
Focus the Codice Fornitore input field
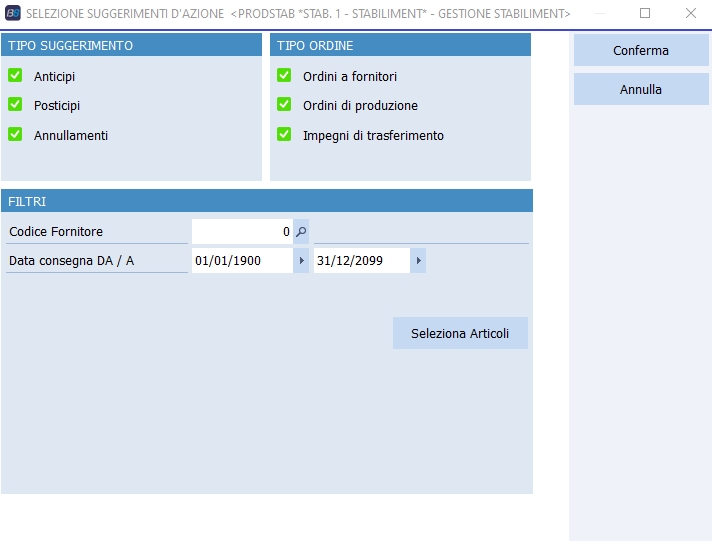(x=242, y=232)
